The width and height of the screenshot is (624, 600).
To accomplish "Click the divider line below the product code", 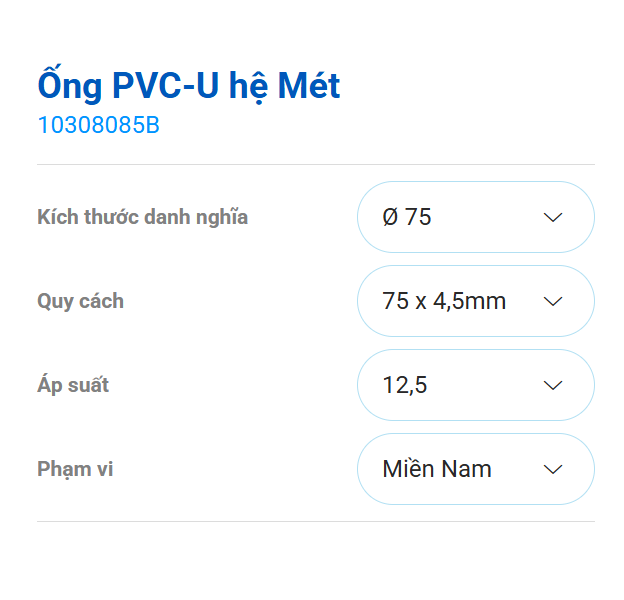I will point(316,164).
